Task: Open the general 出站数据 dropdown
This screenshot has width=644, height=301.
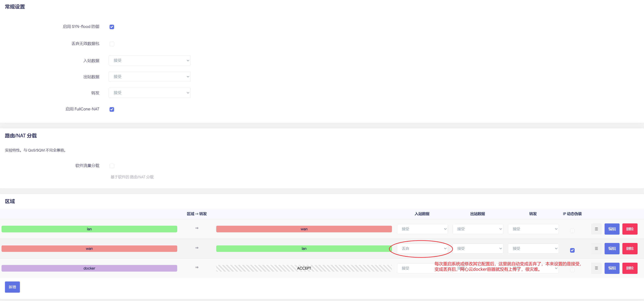Action: [150, 77]
